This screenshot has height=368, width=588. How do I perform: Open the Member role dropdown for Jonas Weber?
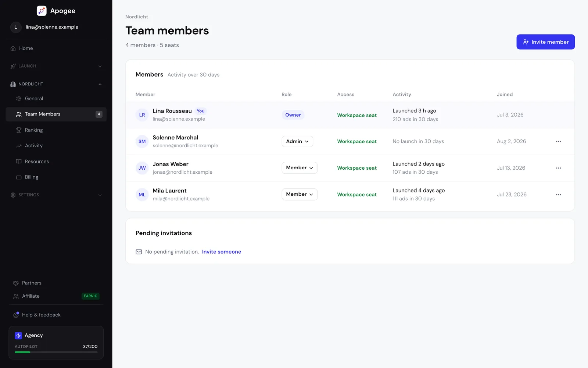coord(300,168)
